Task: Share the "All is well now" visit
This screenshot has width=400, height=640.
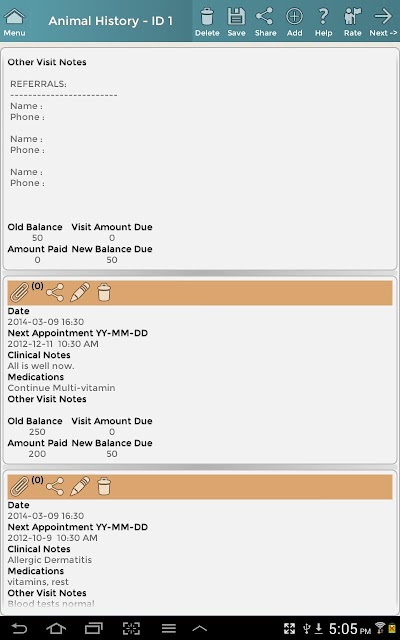Action: click(55, 292)
